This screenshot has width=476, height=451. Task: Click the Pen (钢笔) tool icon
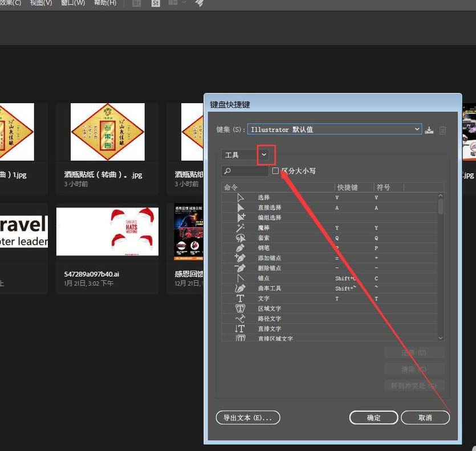tap(240, 248)
